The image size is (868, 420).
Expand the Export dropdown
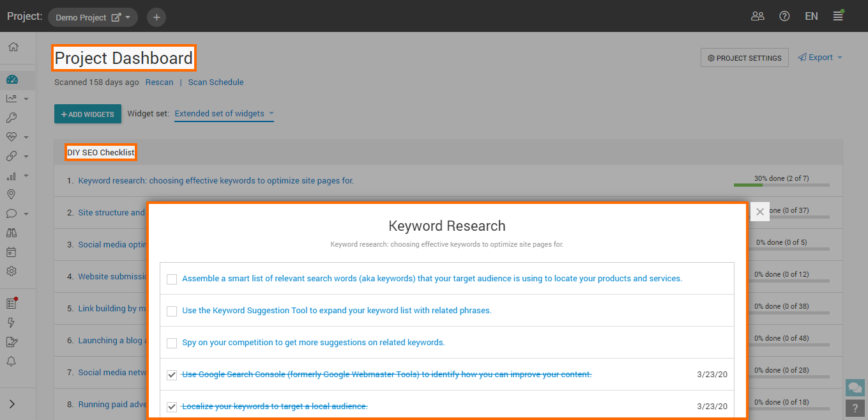pyautogui.click(x=821, y=58)
